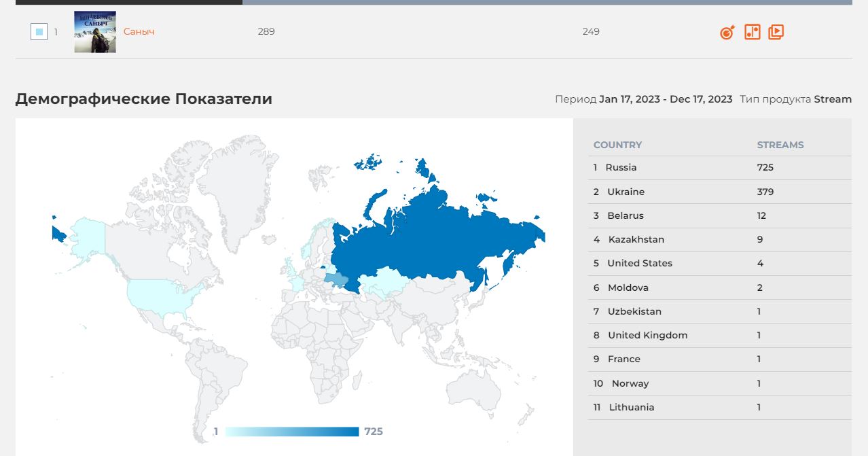Click the Belarus entry in the table
This screenshot has width=868, height=456.
[625, 215]
